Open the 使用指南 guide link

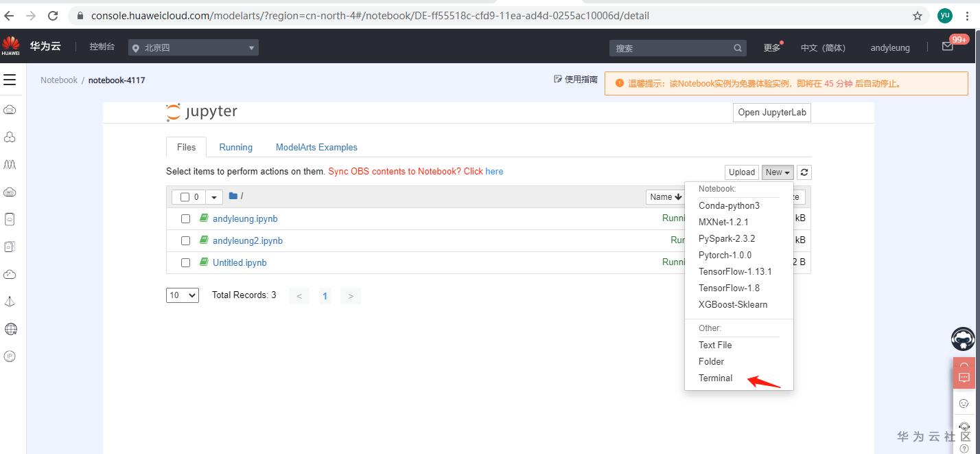576,80
